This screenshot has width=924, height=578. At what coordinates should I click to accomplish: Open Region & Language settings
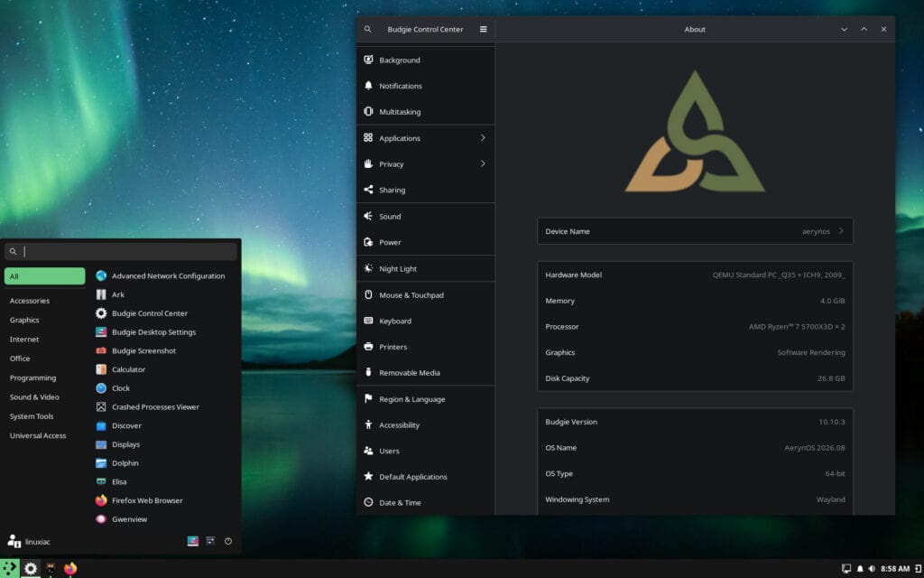426,399
